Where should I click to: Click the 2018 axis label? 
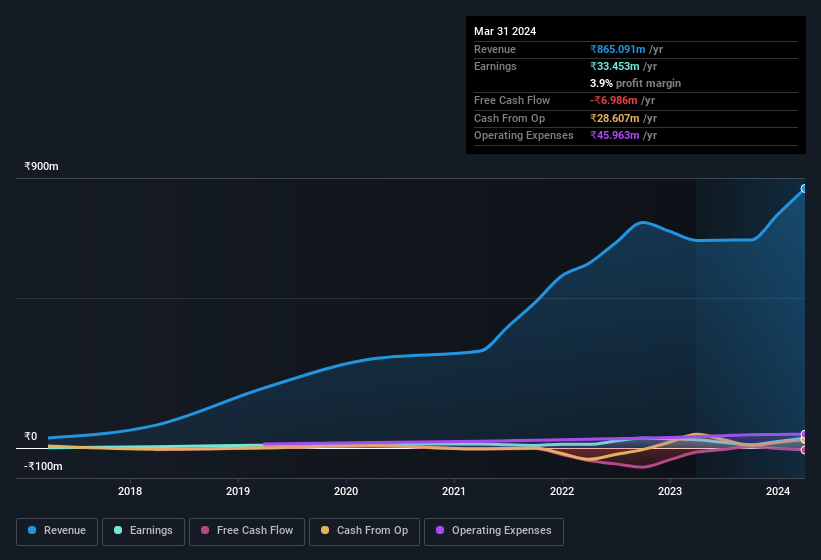click(130, 491)
